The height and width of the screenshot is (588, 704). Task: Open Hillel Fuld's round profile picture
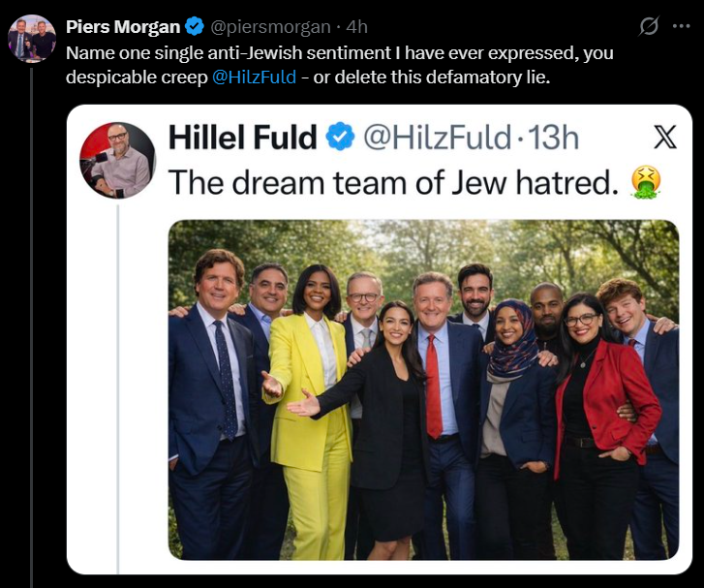click(x=117, y=161)
